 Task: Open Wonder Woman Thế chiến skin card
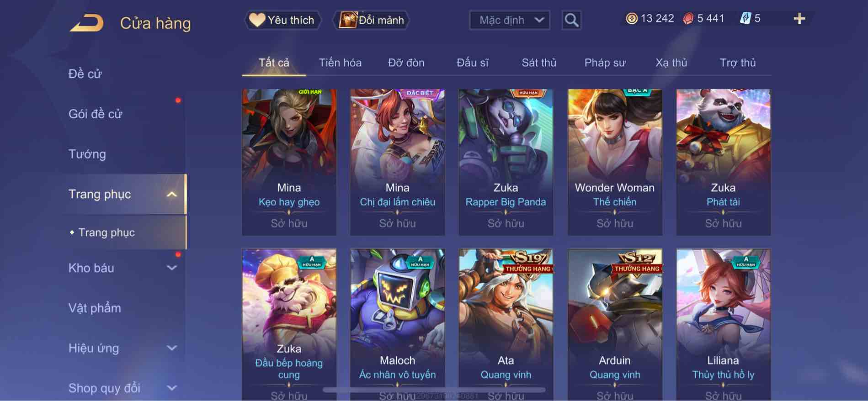(x=615, y=162)
